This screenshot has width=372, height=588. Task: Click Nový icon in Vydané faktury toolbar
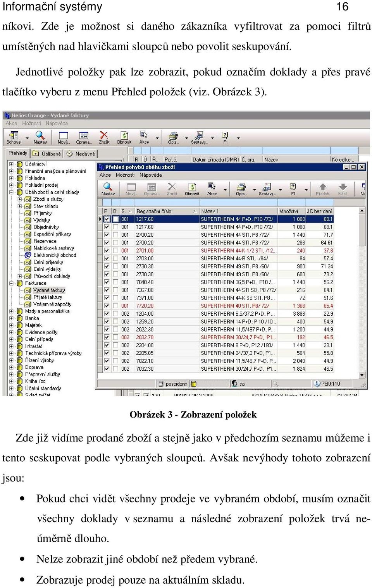click(63, 135)
